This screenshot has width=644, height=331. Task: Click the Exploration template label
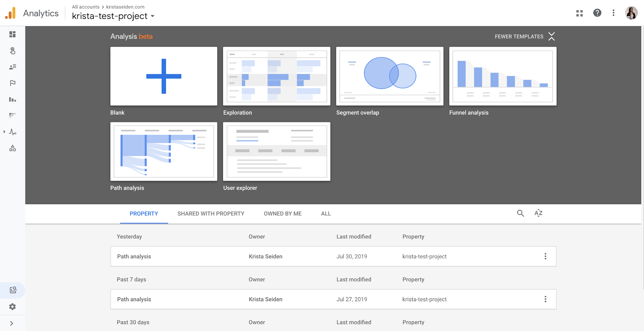(x=237, y=113)
